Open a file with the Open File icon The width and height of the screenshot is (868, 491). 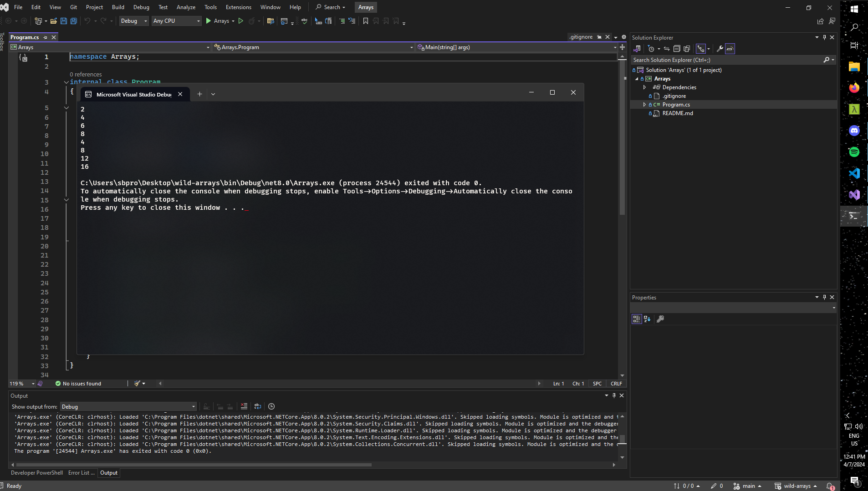tap(54, 21)
